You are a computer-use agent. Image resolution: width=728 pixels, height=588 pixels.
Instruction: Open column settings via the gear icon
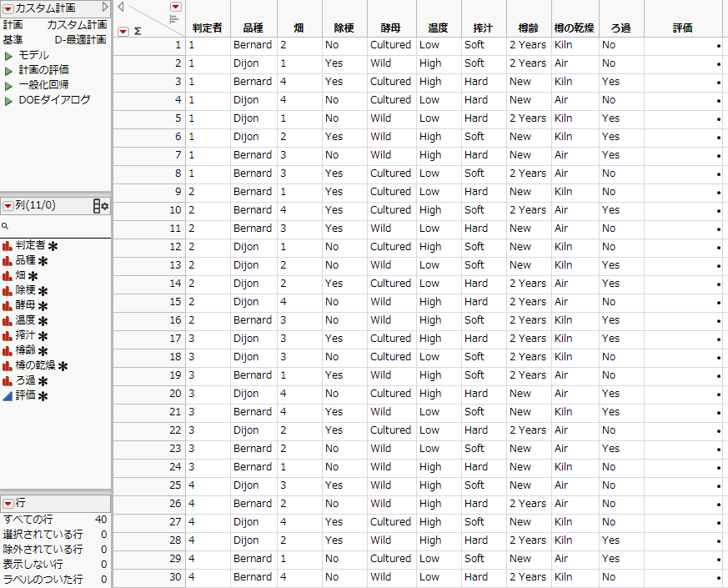[x=105, y=205]
